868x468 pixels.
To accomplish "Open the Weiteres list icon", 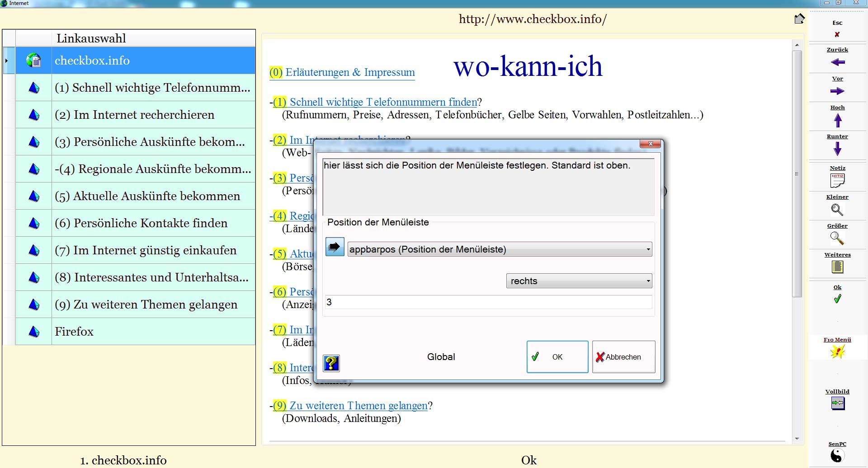I will point(837,267).
